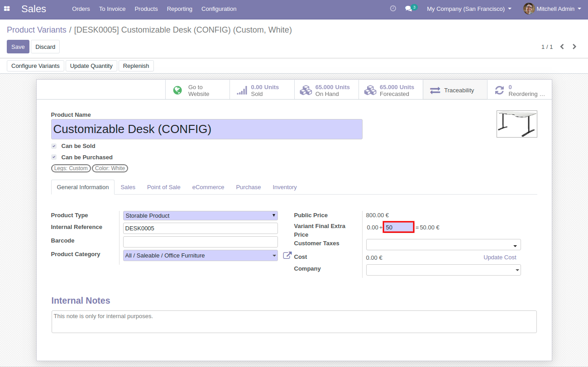Open the Reporting menu
This screenshot has width=588, height=367.
[179, 9]
